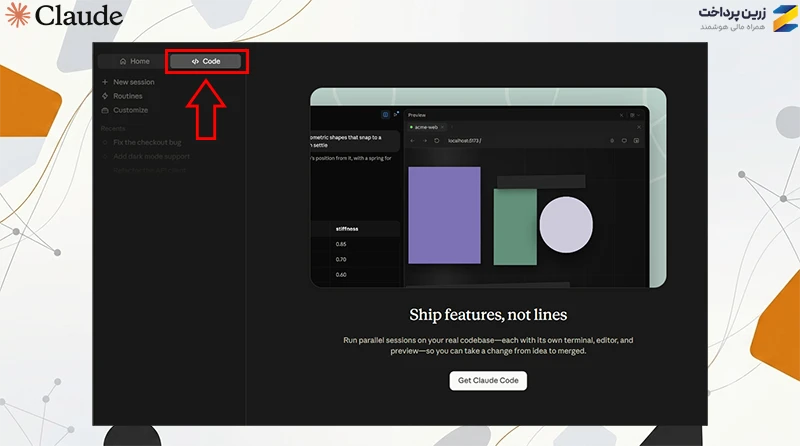Click the Get Claude Code button
The image size is (800, 446).
click(488, 381)
